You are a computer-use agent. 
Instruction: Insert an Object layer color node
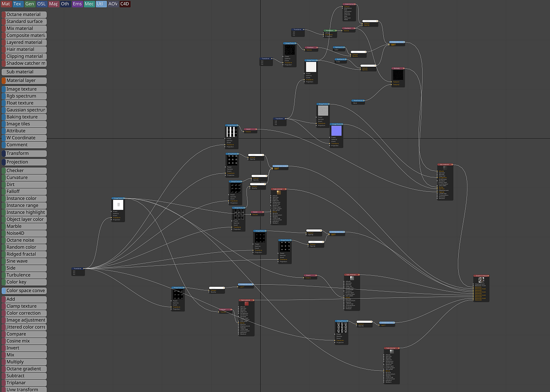click(24, 219)
